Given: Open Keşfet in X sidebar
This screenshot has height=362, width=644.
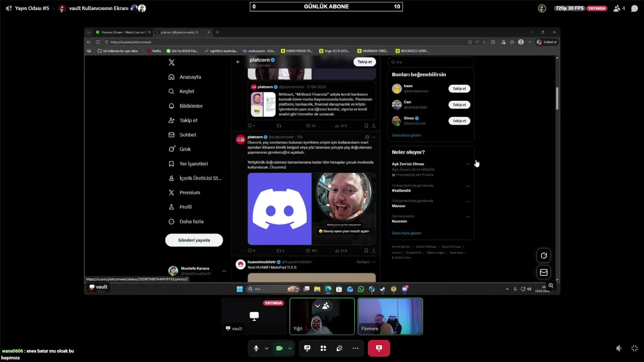Looking at the screenshot, I should pyautogui.click(x=181, y=92).
